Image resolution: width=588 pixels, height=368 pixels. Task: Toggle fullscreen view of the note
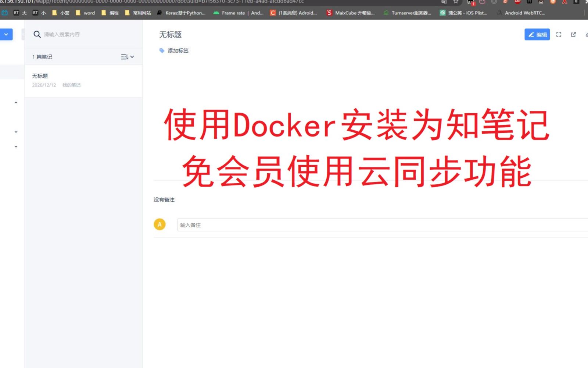click(x=559, y=35)
